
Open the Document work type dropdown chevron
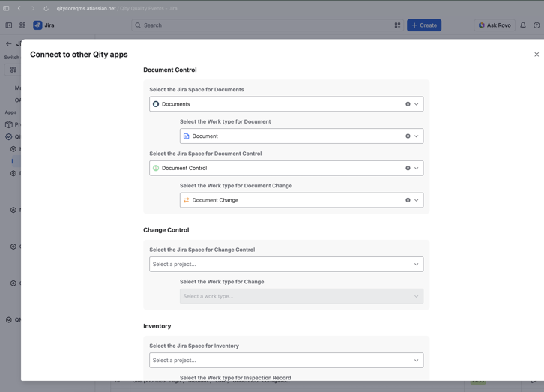click(x=417, y=136)
